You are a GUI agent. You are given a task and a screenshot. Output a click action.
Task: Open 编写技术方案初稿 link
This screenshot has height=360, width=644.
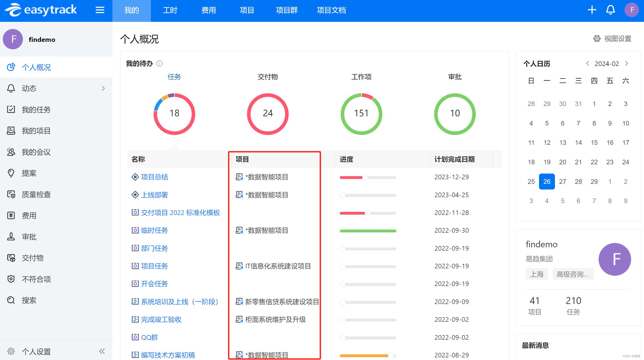168,355
